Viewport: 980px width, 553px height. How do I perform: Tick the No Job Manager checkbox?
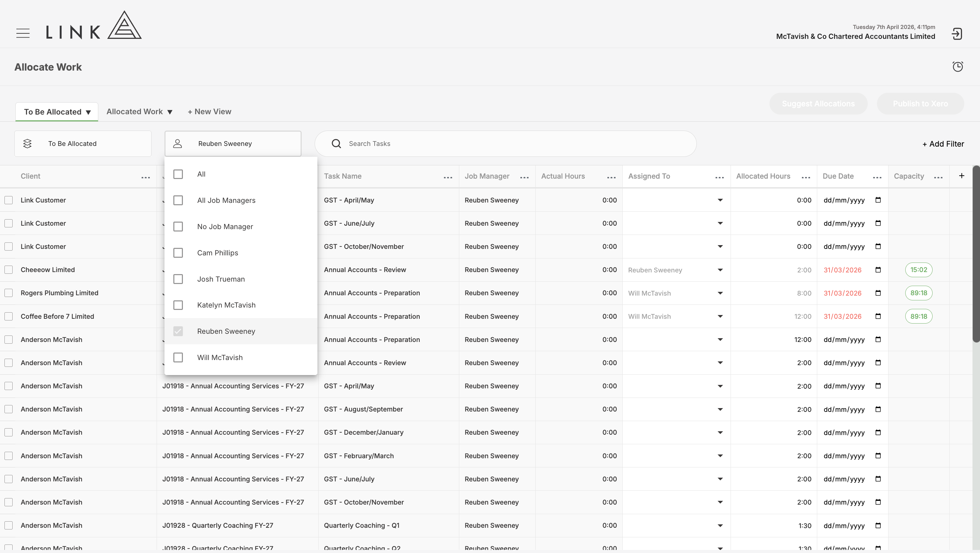[x=178, y=226]
